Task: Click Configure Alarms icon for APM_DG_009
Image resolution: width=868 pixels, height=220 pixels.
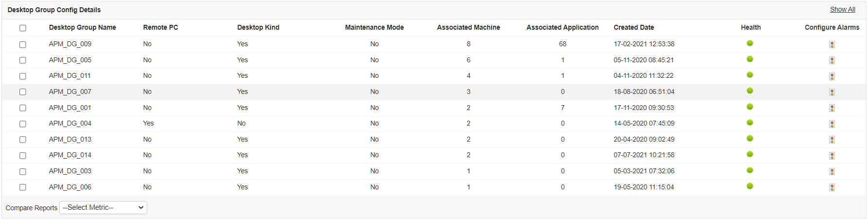Action: pyautogui.click(x=832, y=44)
